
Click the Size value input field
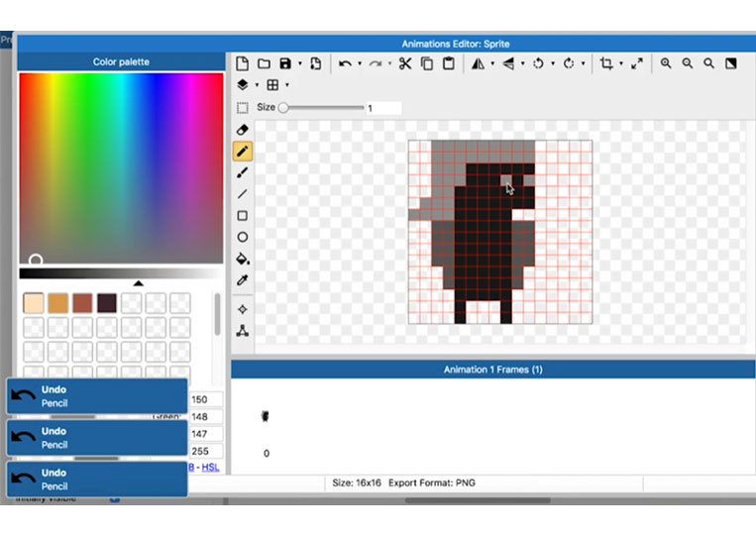click(383, 108)
